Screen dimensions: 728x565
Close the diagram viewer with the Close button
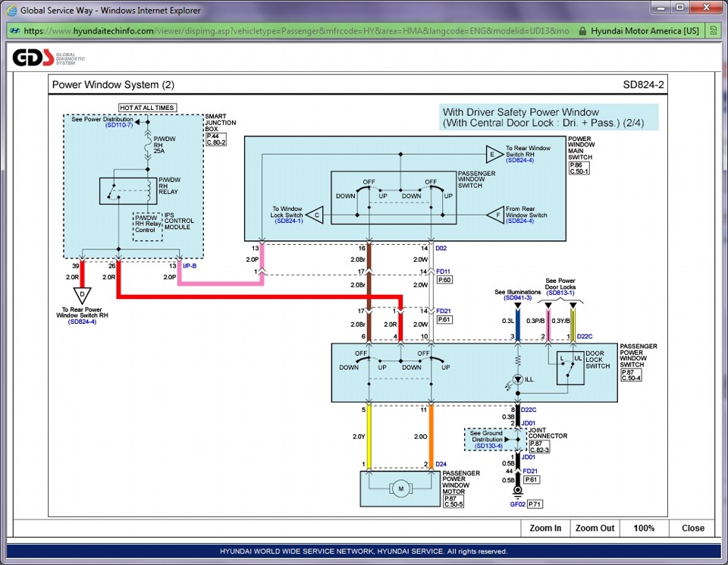pyautogui.click(x=692, y=528)
